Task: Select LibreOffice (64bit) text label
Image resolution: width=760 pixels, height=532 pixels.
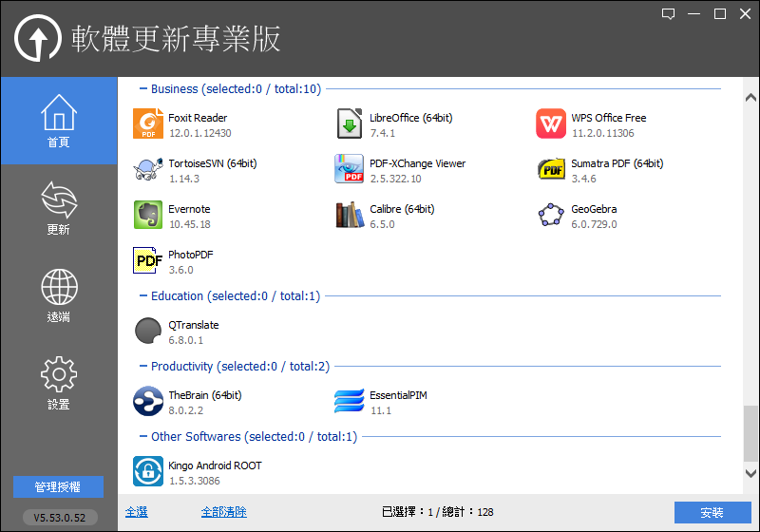Action: (411, 118)
